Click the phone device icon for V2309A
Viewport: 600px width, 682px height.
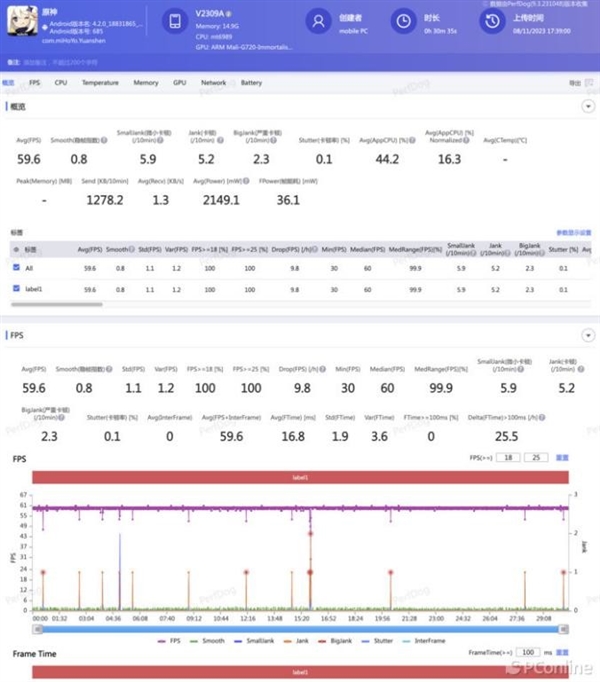tap(175, 22)
